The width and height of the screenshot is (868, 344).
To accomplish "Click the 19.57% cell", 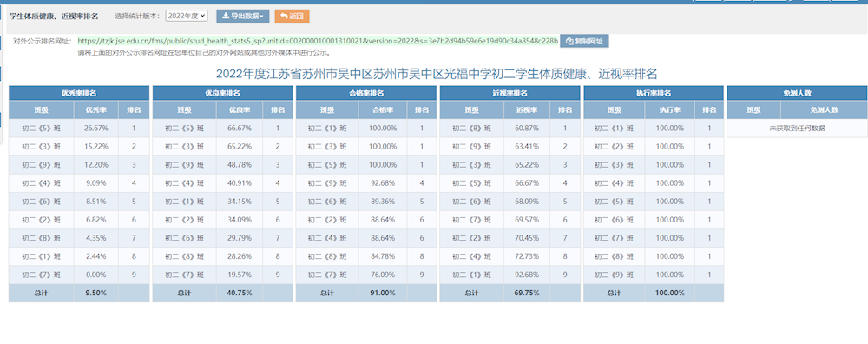I will pos(240,275).
